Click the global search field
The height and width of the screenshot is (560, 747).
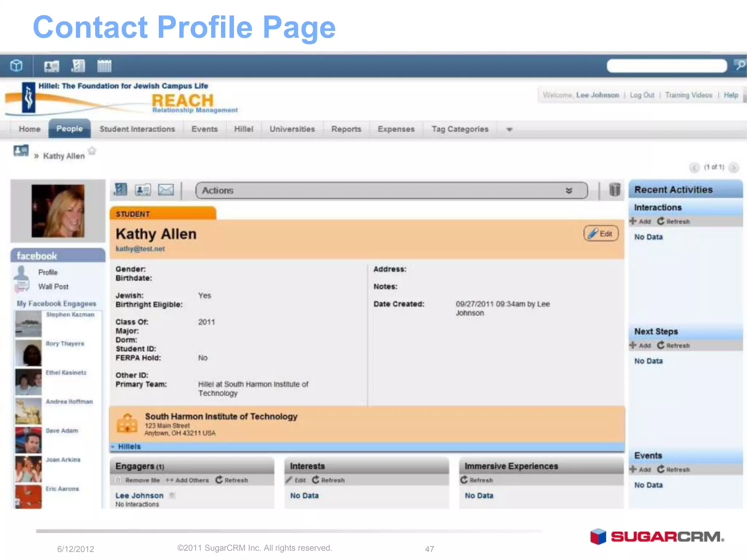[x=667, y=66]
